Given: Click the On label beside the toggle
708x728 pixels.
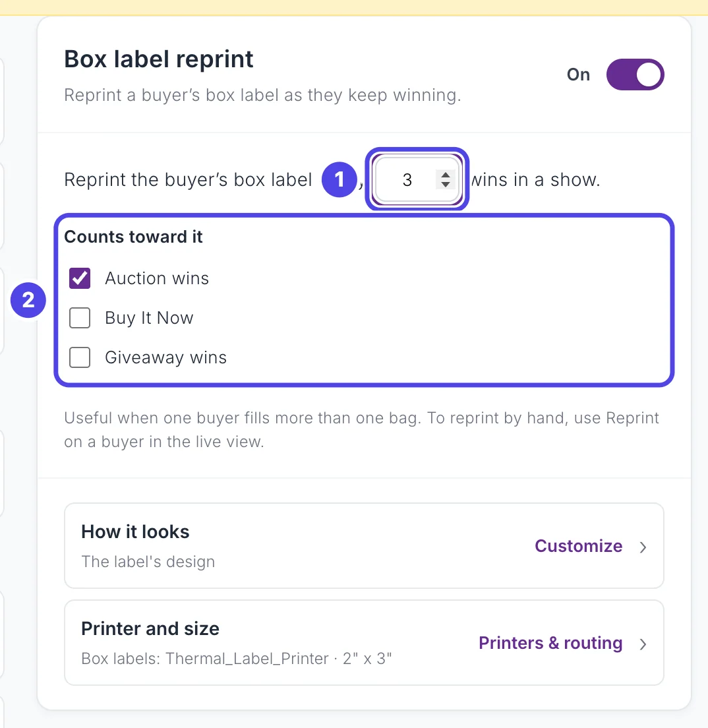Looking at the screenshot, I should pyautogui.click(x=579, y=75).
